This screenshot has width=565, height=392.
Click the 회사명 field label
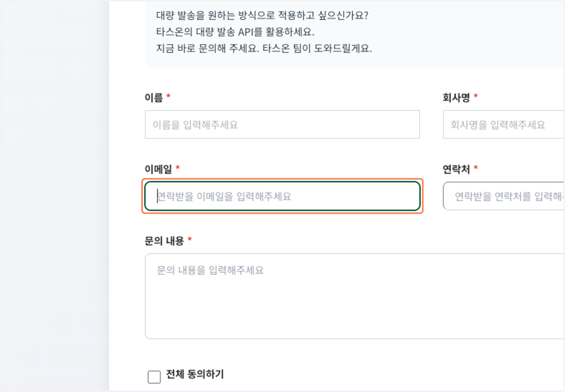tap(456, 97)
